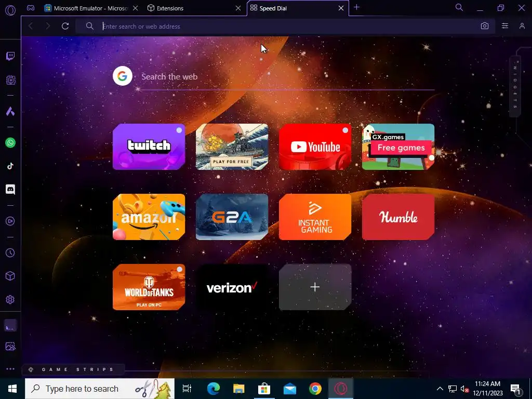532x399 pixels.
Task: Go forward with the forward arrow
Action: tap(48, 26)
